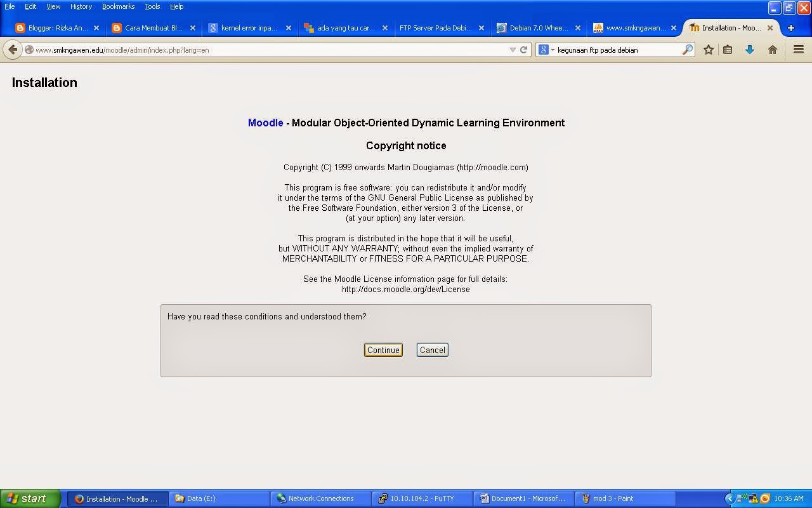Open Network Connections taskbar window
The height and width of the screenshot is (508, 812).
[x=321, y=498]
